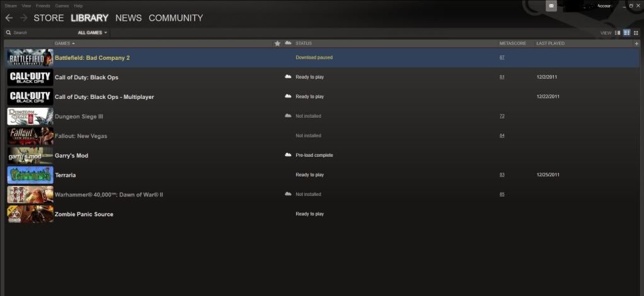Image resolution: width=644 pixels, height=296 pixels.
Task: Click Dungeon Siege III thumbnail
Action: click(30, 117)
